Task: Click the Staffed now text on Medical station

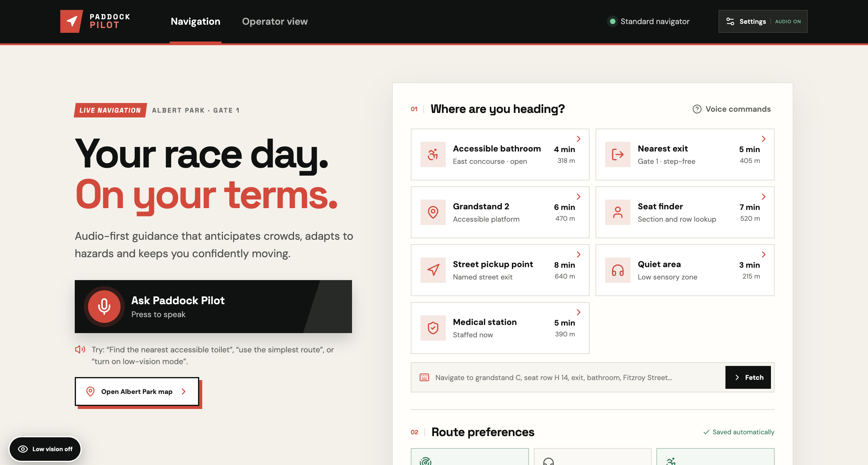Action: tap(473, 335)
